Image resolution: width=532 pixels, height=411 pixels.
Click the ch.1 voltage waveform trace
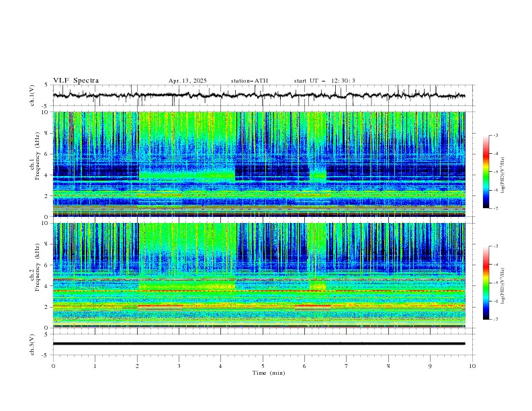(259, 95)
